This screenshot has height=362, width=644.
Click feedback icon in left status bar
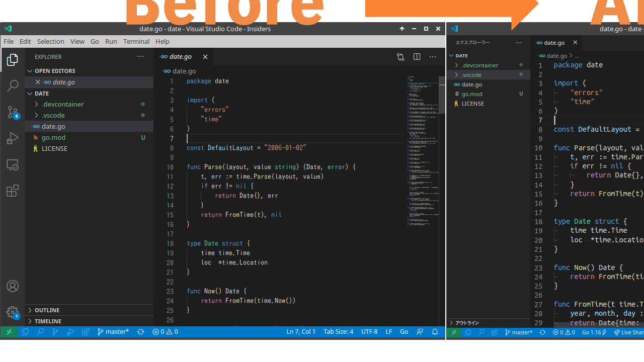pos(420,332)
